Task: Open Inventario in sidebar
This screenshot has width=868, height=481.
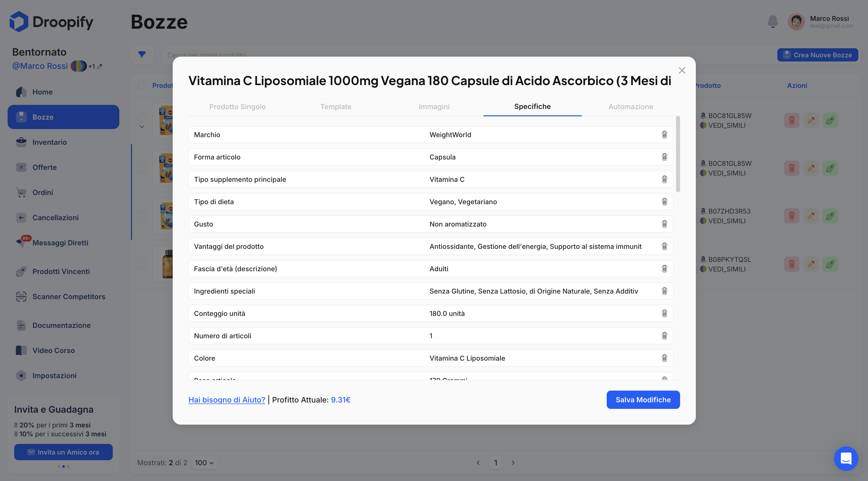Action: coord(63,142)
